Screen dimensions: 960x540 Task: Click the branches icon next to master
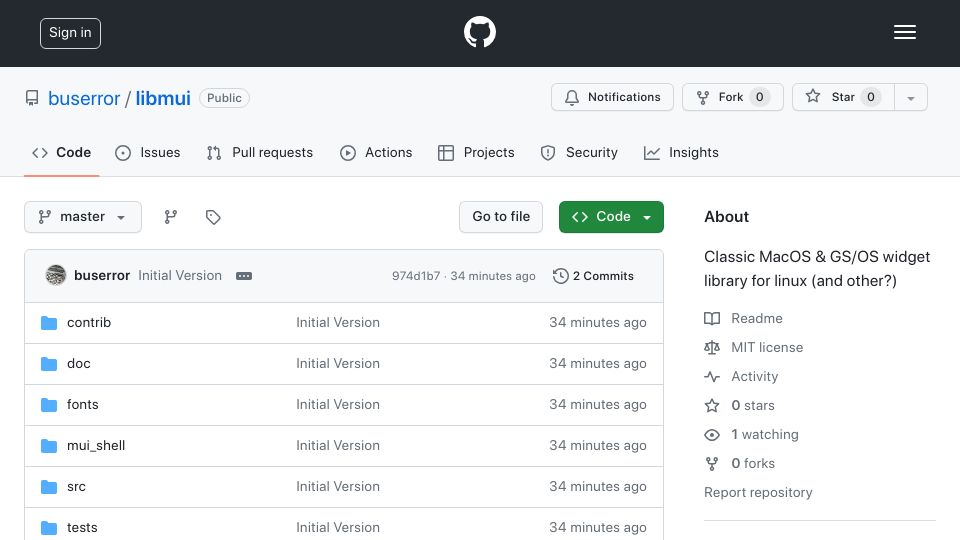tap(171, 217)
